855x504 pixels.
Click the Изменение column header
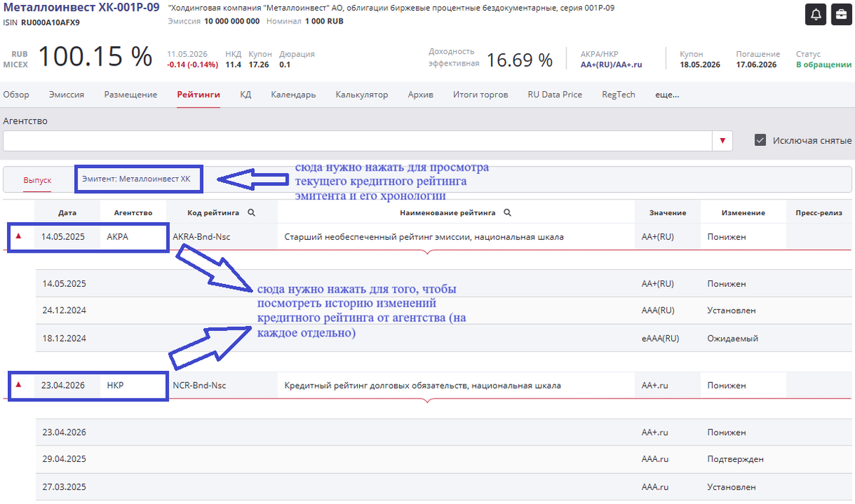[743, 212]
